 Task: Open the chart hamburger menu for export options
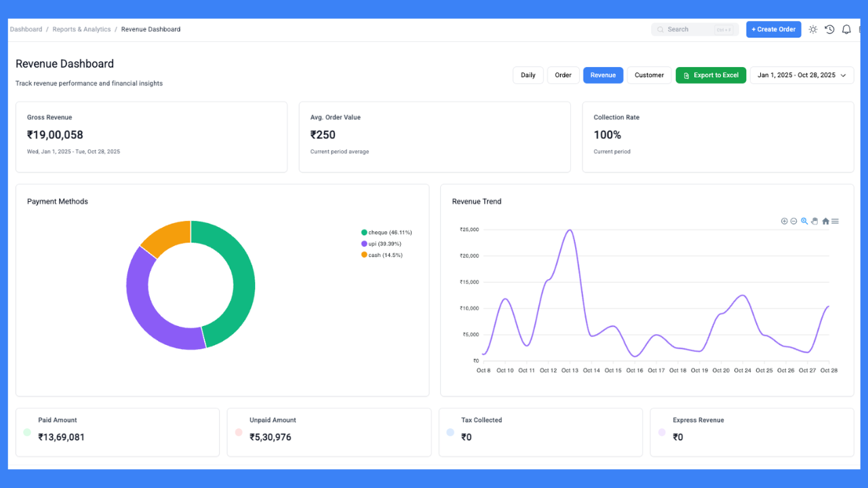pos(835,221)
